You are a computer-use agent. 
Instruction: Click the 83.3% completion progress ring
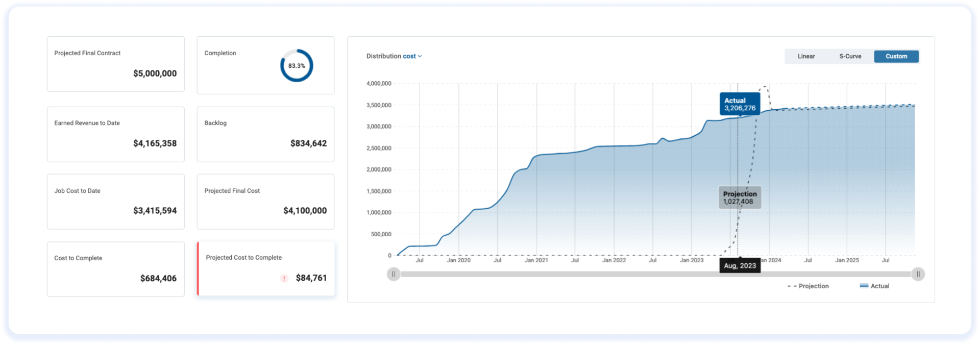click(297, 65)
